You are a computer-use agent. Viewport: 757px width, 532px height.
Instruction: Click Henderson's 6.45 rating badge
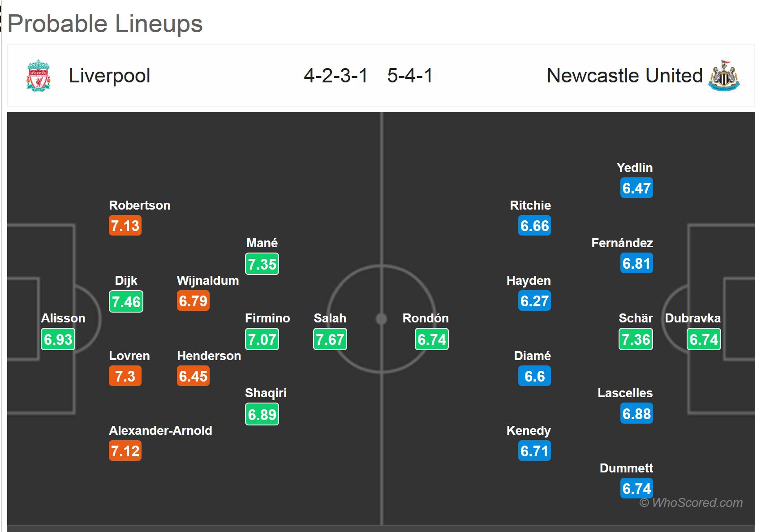[194, 377]
